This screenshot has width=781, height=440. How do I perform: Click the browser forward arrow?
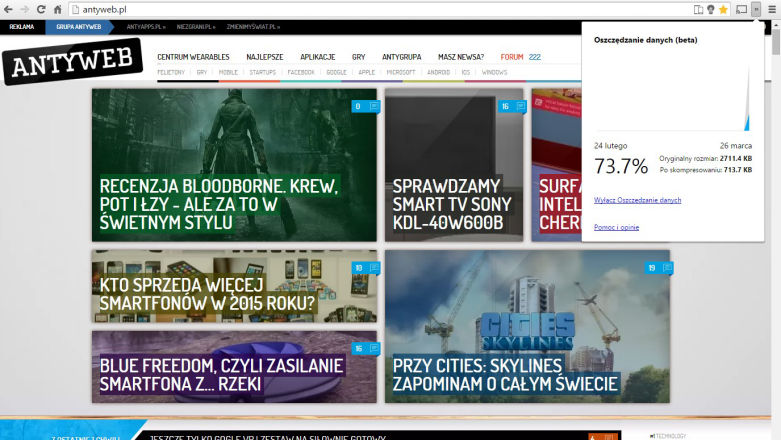click(24, 9)
